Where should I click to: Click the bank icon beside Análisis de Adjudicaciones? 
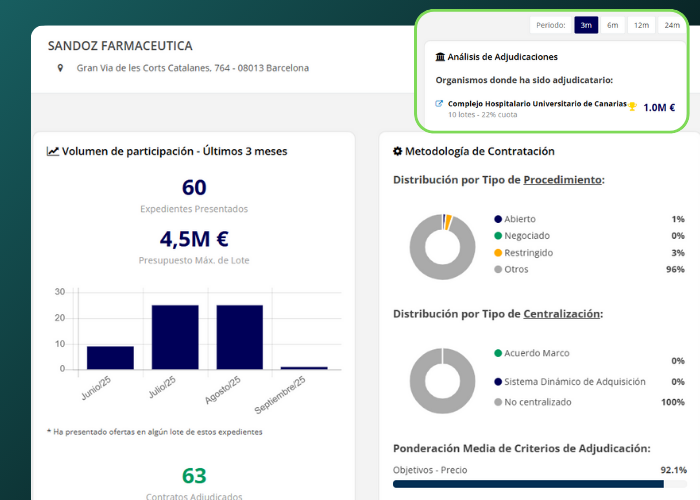coord(440,57)
